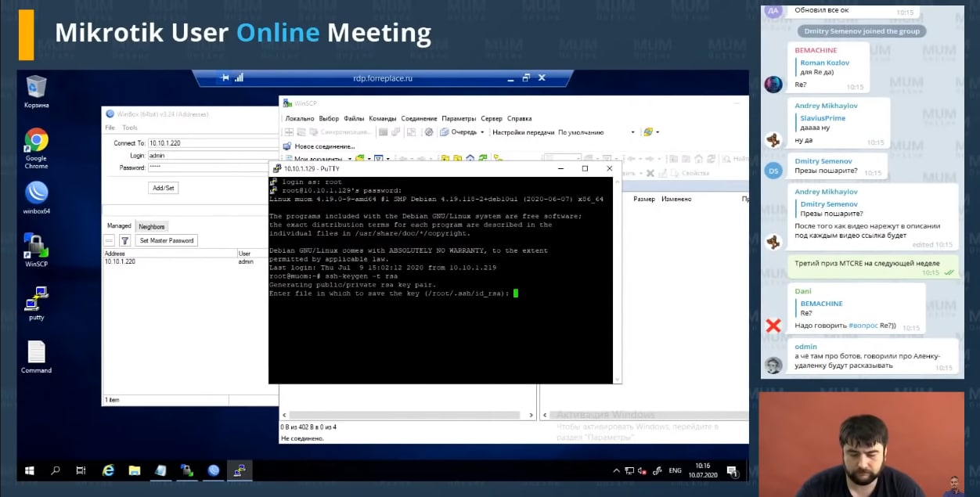The image size is (980, 497).
Task: Open WinSCP 'Соединение' menu
Action: (419, 118)
